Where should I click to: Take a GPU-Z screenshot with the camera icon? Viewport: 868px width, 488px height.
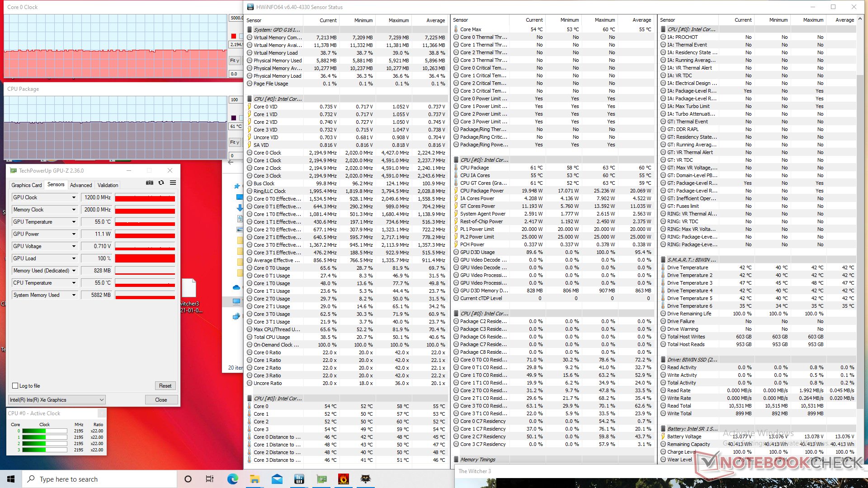(x=150, y=183)
